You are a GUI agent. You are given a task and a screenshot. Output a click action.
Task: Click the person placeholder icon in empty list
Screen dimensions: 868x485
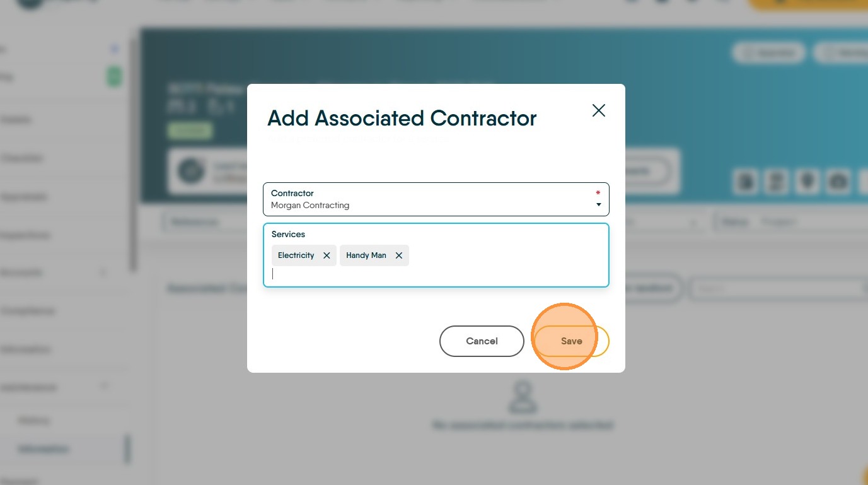pyautogui.click(x=522, y=397)
